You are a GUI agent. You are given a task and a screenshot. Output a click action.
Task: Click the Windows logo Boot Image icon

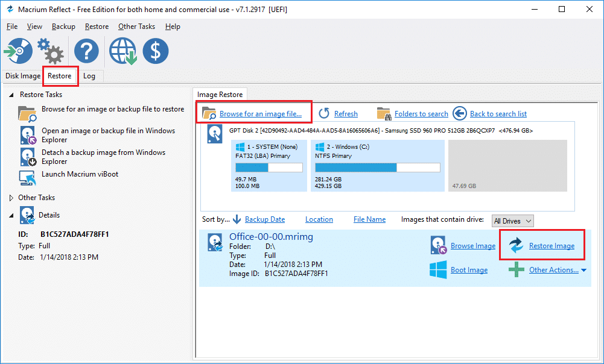coord(437,270)
